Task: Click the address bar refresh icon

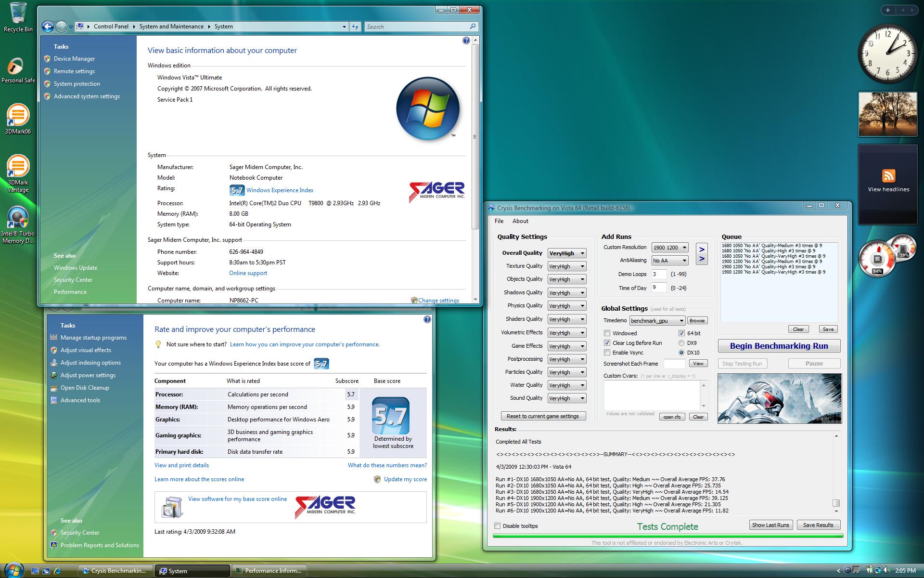Action: point(355,26)
